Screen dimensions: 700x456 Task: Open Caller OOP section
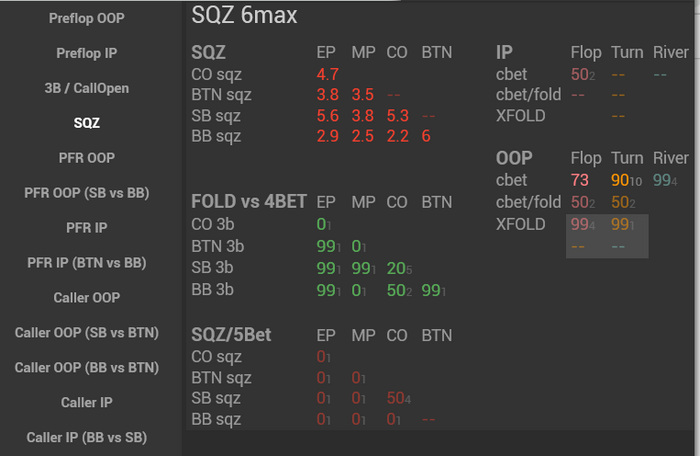(x=91, y=298)
